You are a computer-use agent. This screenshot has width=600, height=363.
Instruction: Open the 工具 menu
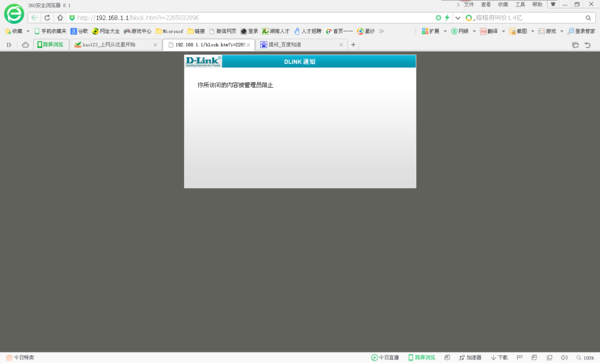coord(520,5)
